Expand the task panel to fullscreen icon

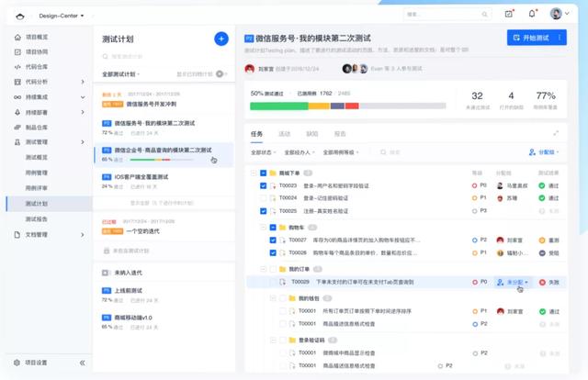pos(556,133)
